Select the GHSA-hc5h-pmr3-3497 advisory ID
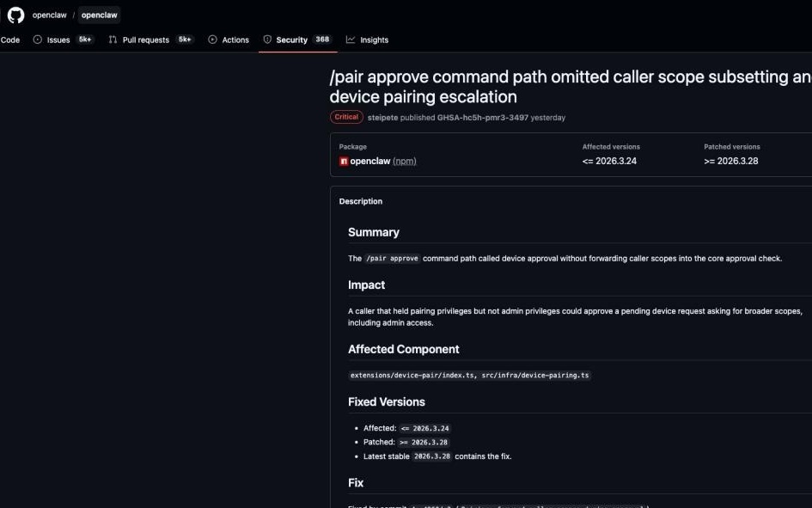Viewport: 812px width, 508px height. [x=482, y=117]
